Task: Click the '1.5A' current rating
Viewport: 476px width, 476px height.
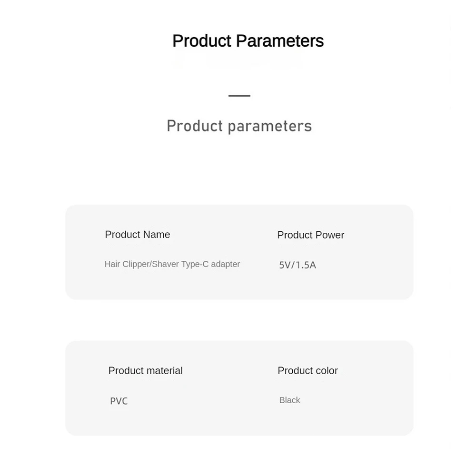Action: tap(306, 265)
